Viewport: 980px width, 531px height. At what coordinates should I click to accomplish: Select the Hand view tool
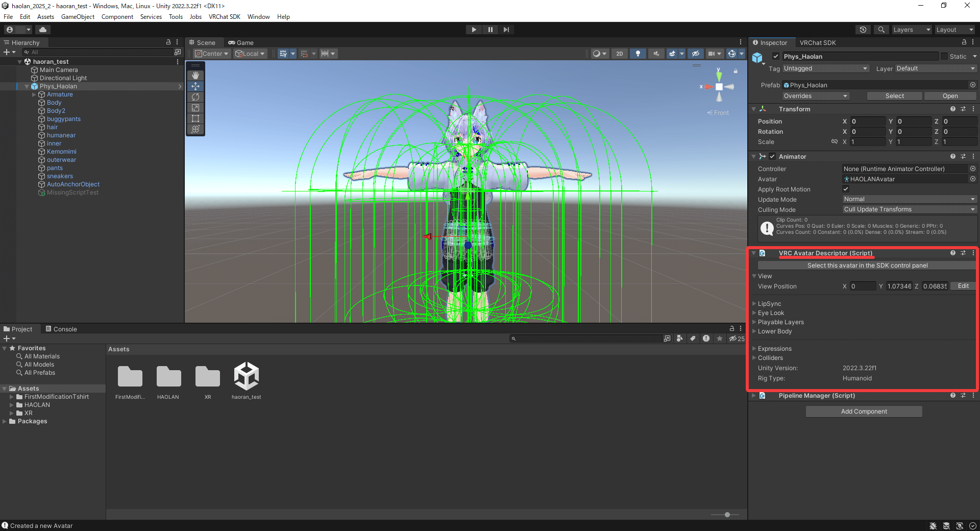pyautogui.click(x=195, y=76)
